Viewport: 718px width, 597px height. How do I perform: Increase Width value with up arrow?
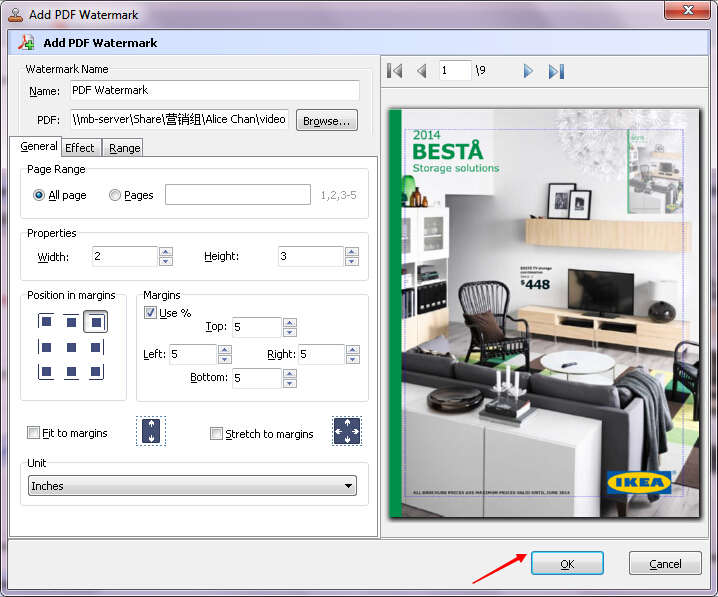click(166, 251)
